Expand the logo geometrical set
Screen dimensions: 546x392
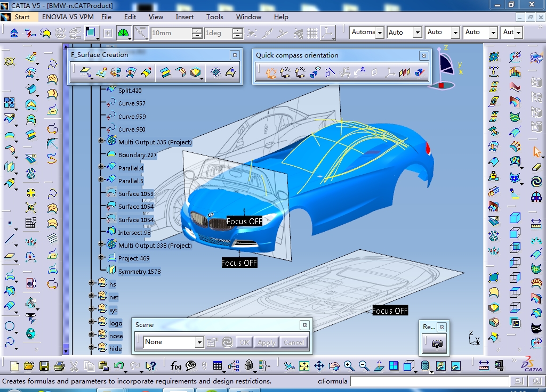point(91,322)
